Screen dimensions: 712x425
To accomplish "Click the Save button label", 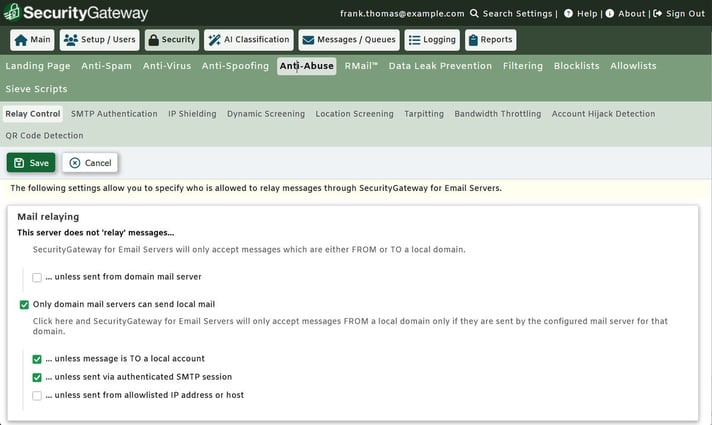I will click(x=39, y=163).
